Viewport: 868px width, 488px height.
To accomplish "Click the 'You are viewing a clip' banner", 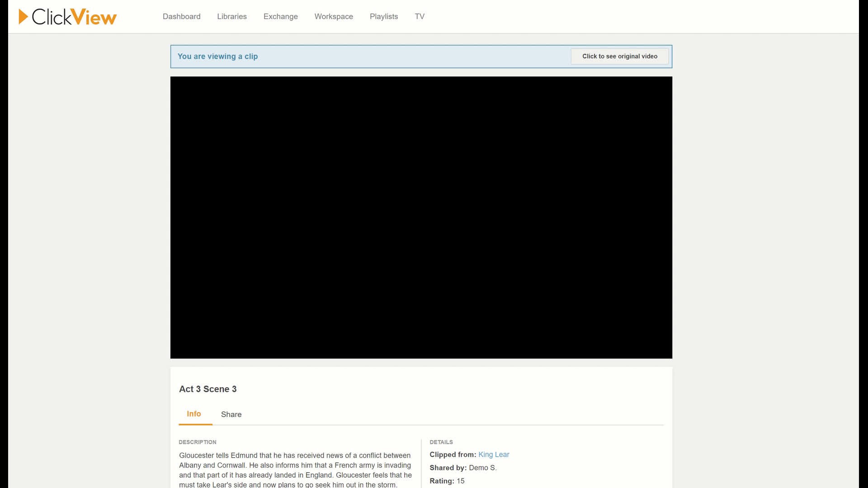I will click(x=217, y=56).
